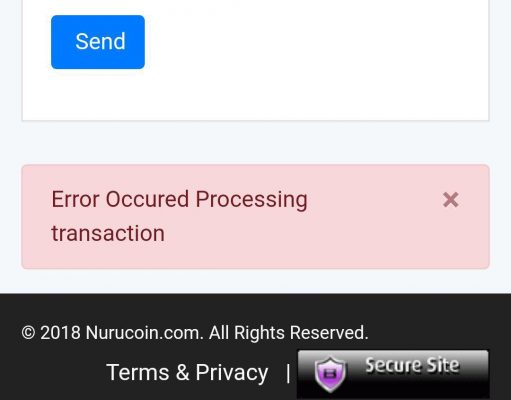The image size is (511, 400).
Task: Click the word "transaction" in alert
Action: [x=108, y=233]
